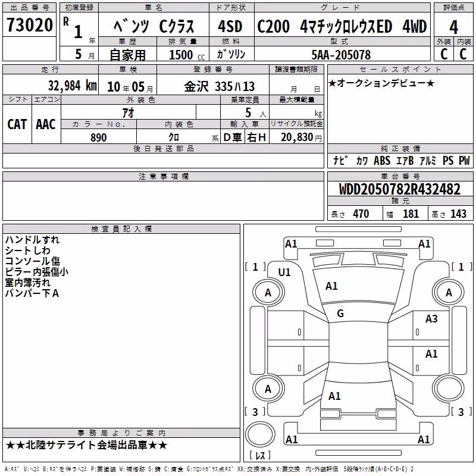Viewport: 476px width, 476px height.
Task: Click the exterior grade C under 外装
Action: pos(444,54)
